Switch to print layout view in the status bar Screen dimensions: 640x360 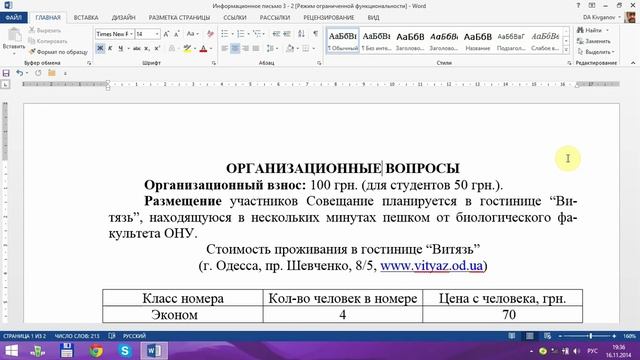pyautogui.click(x=530, y=336)
